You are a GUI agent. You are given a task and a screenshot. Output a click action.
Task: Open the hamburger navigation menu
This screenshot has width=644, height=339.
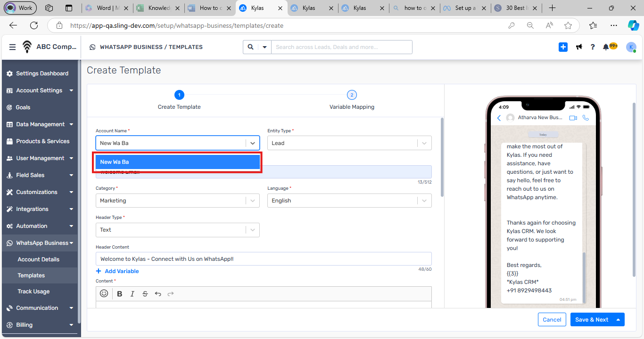12,47
